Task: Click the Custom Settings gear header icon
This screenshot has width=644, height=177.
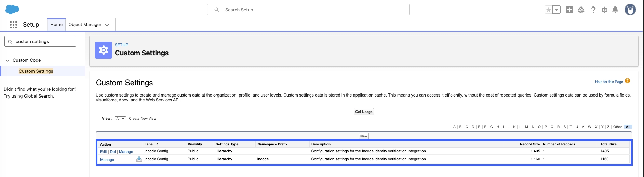Action: pos(104,50)
